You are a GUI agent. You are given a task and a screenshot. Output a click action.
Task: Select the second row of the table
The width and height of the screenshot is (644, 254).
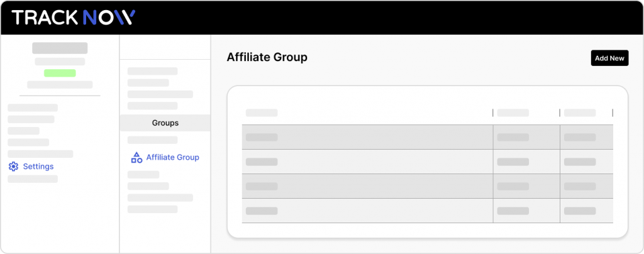point(428,162)
